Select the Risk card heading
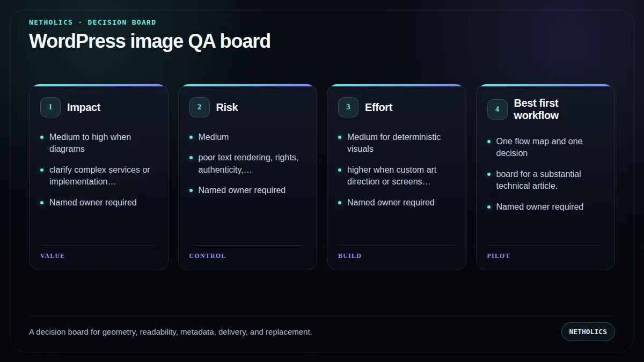Screen dimensions: 644x362 [x=227, y=107]
